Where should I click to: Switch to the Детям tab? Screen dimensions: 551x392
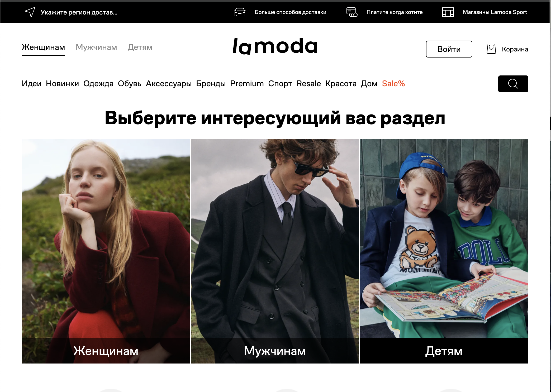pos(140,47)
